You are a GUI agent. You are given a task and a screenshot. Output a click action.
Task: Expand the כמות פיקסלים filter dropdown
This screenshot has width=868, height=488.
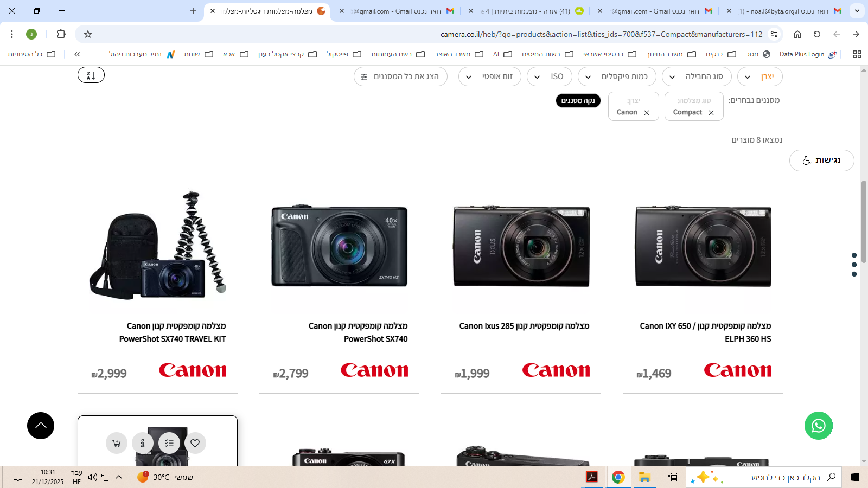tap(617, 76)
